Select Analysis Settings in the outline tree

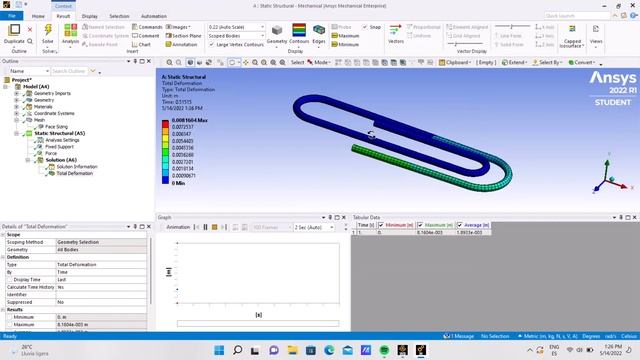pyautogui.click(x=62, y=140)
